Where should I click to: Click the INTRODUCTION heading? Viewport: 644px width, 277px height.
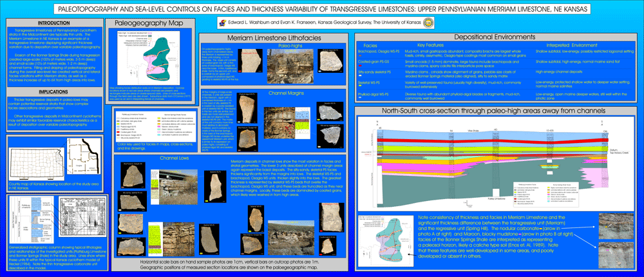(54, 23)
